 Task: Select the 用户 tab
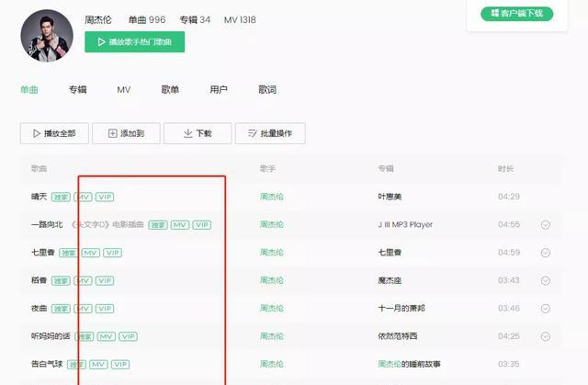tap(219, 90)
